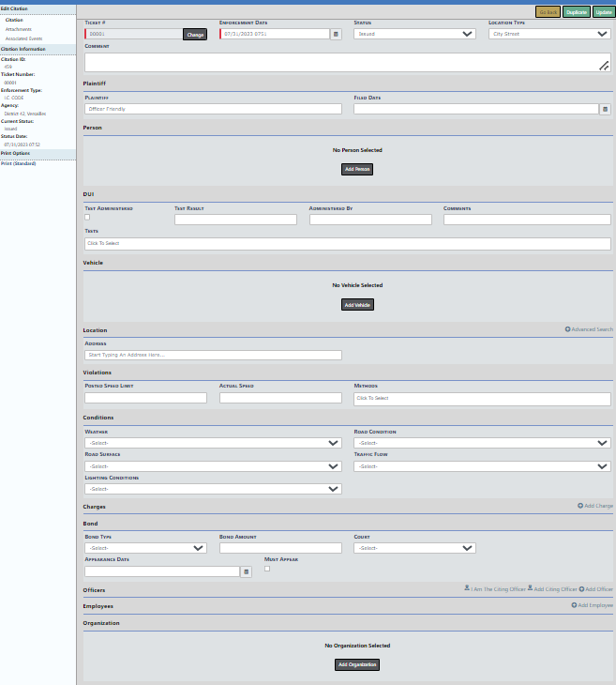
Task: Click into the Address input field
Action: tap(213, 355)
